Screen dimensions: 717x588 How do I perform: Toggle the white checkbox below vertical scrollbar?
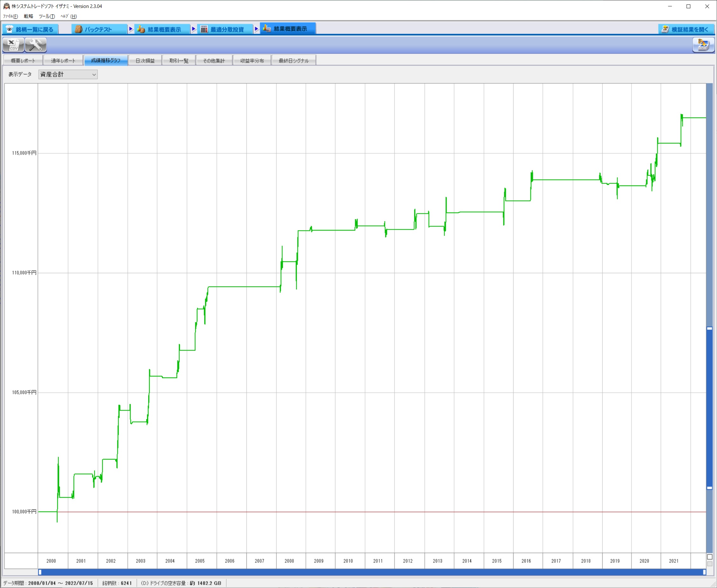[x=710, y=557]
